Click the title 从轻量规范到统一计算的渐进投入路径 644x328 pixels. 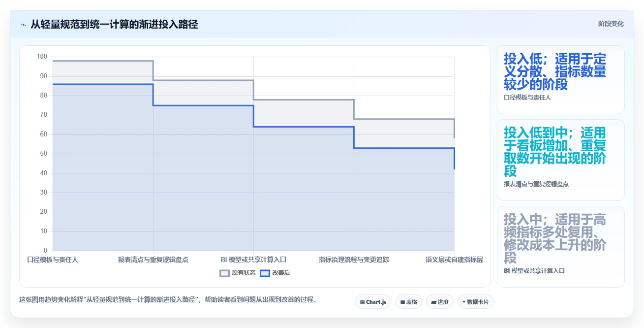114,24
